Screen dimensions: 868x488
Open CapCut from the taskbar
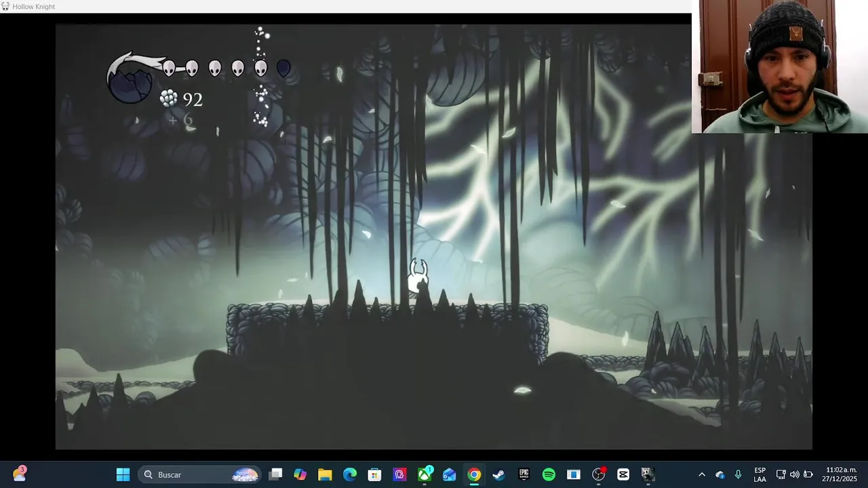click(x=623, y=474)
